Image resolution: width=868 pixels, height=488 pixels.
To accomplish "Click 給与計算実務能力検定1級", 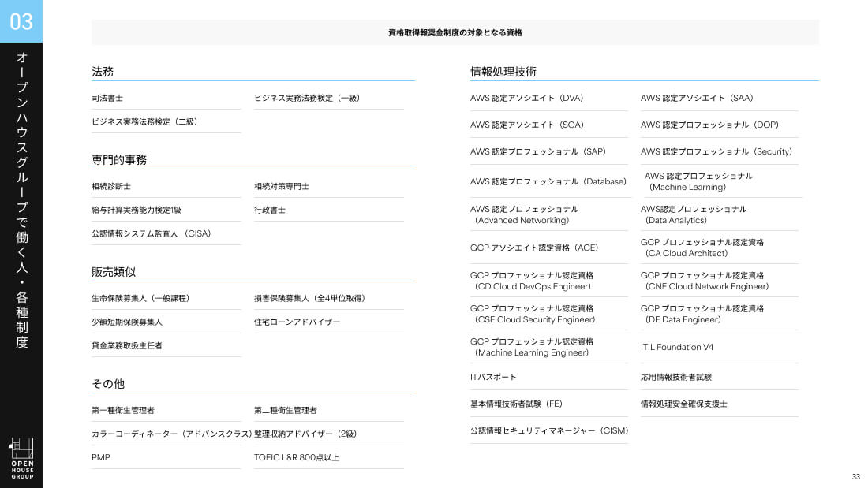I will tap(137, 210).
